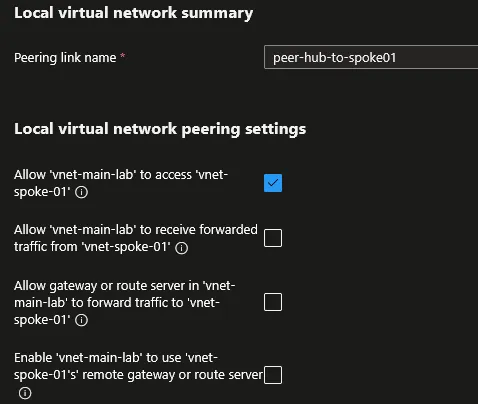The height and width of the screenshot is (404, 478).
Task: Show info icon beside receive forwarded traffic option
Action: (182, 248)
